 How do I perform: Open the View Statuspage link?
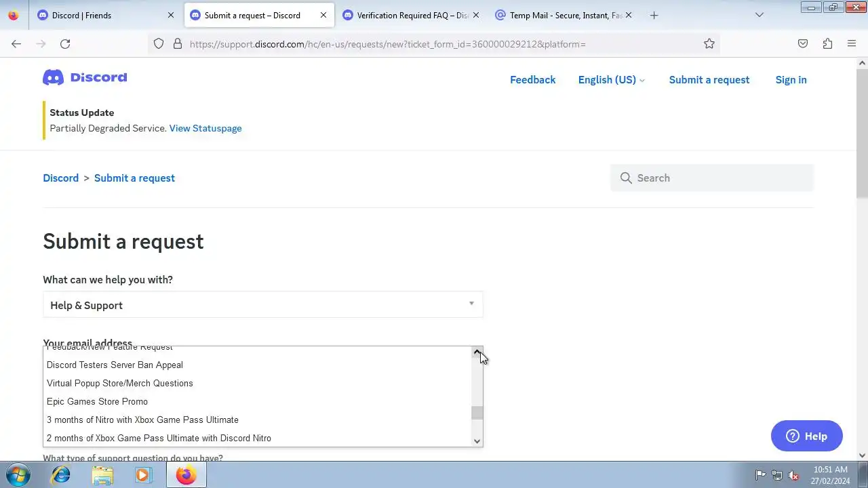click(x=205, y=128)
